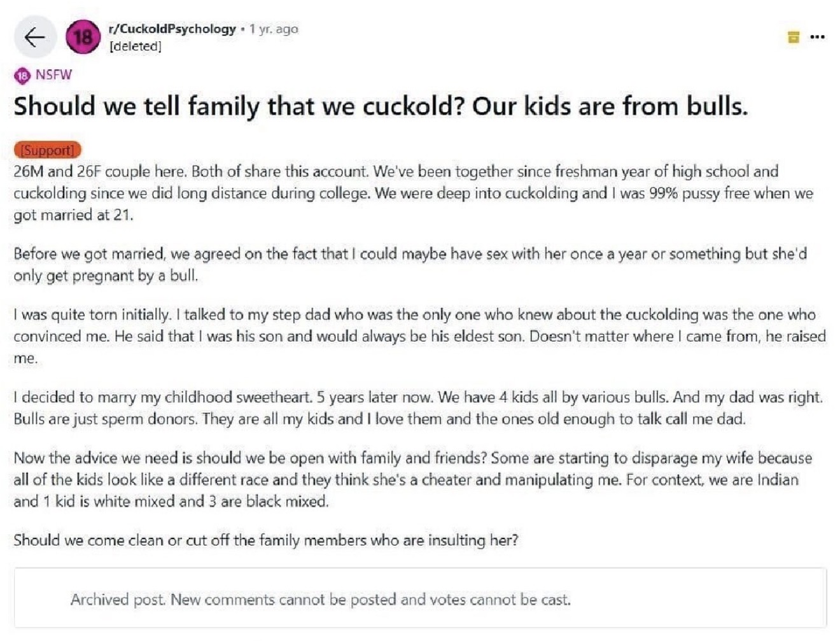840x641 pixels.
Task: Click the [deleted] author name
Action: click(135, 46)
